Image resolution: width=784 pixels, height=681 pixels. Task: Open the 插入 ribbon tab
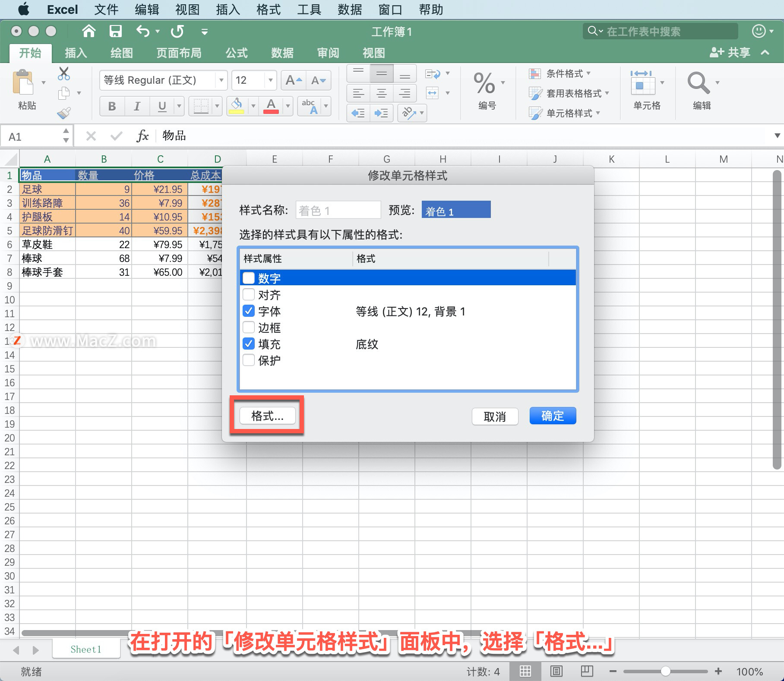coord(76,53)
